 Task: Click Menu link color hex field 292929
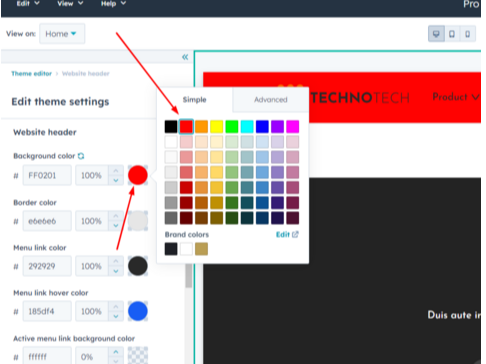pyautogui.click(x=47, y=266)
